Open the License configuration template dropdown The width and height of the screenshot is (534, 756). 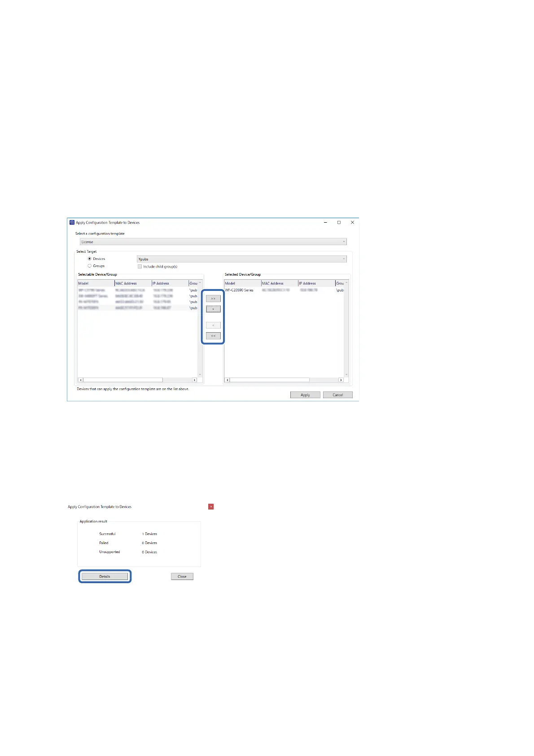[213, 242]
